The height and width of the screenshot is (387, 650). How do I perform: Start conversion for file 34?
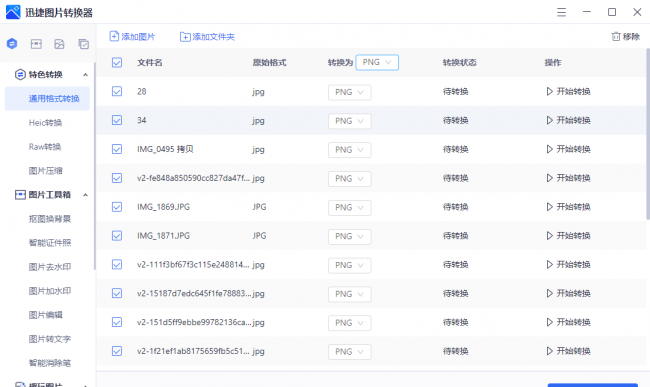pyautogui.click(x=568, y=120)
